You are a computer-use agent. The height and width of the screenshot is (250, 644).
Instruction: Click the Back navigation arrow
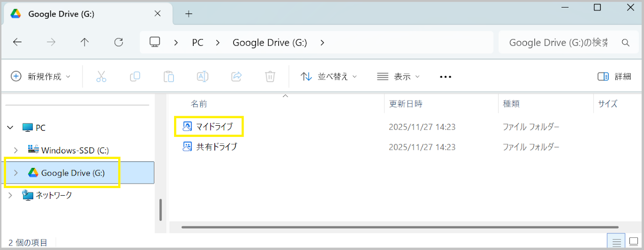18,43
